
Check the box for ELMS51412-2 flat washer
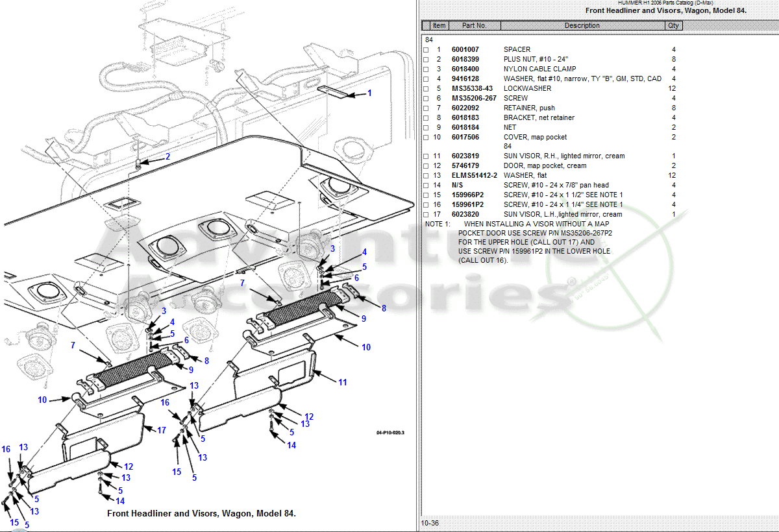tap(426, 176)
